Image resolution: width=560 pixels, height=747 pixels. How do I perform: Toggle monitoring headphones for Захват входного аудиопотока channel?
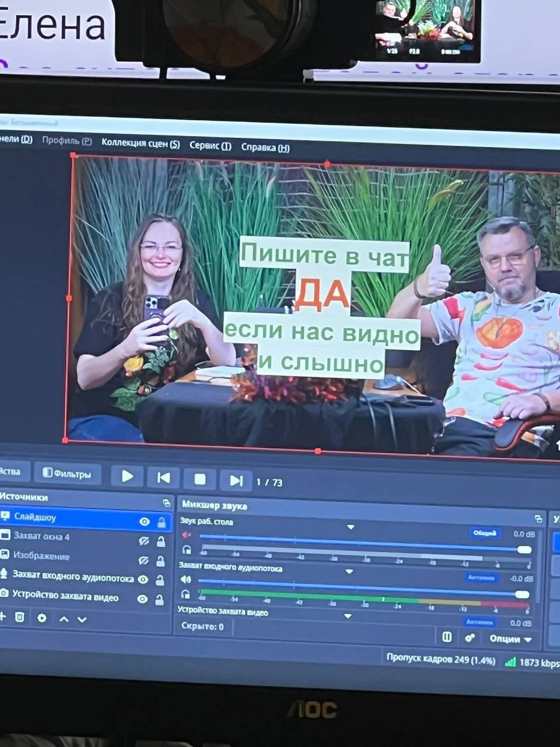[185, 594]
